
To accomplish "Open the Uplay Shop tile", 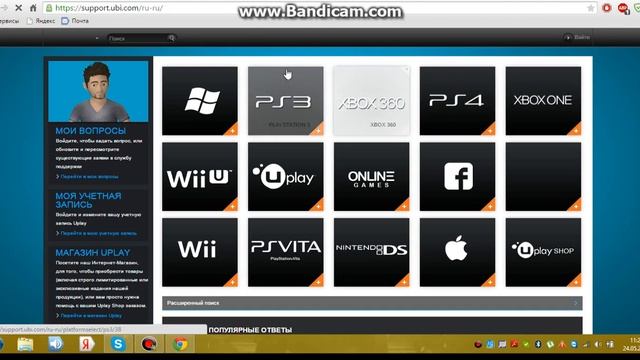I will [x=543, y=252].
